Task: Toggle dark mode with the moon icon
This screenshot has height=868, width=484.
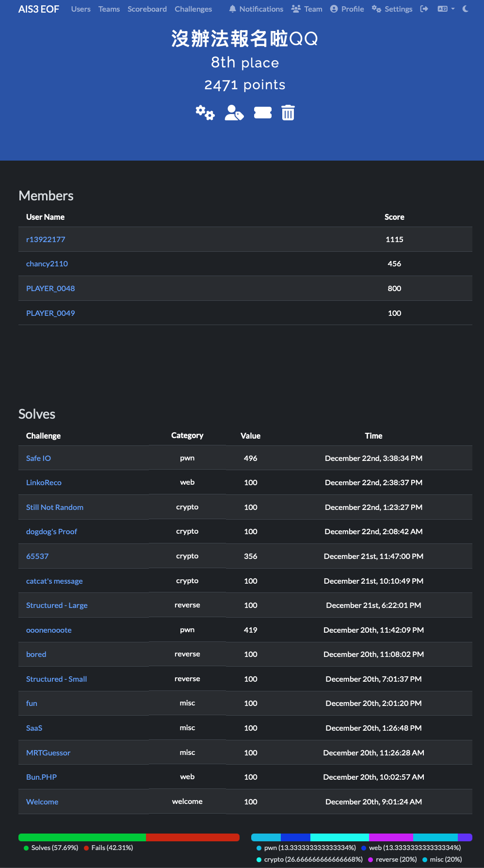Action: click(466, 9)
